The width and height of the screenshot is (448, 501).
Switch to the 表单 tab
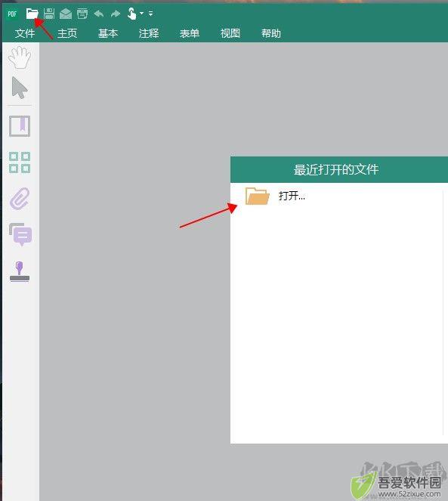(x=190, y=33)
